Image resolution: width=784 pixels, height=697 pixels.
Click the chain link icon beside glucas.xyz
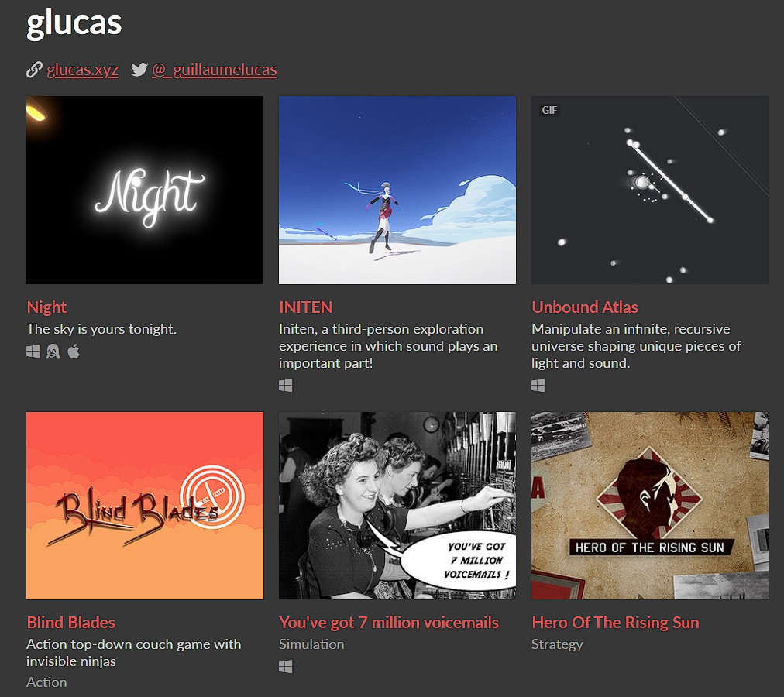coord(34,70)
